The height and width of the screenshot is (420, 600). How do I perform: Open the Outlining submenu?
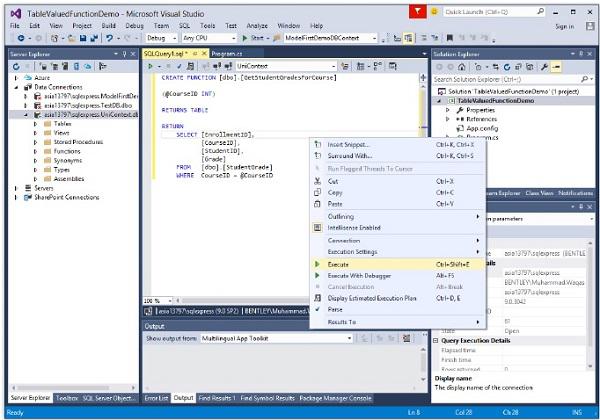click(x=398, y=217)
